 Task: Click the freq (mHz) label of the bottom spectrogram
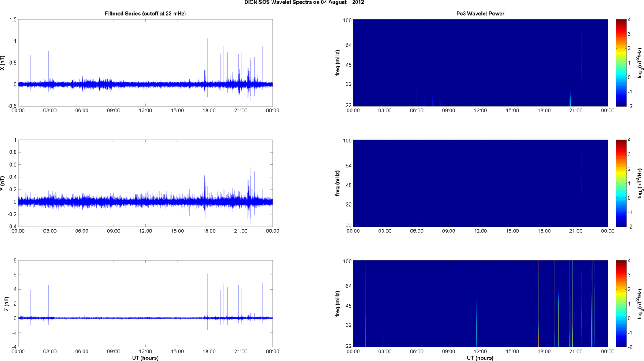pos(338,304)
